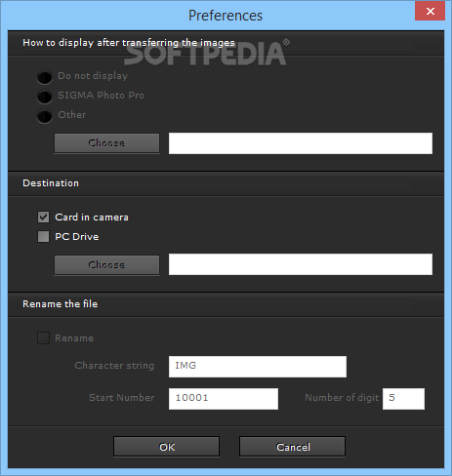Viewport: 452px width, 476px height.
Task: Click Cancel to discard preferences
Action: [292, 447]
